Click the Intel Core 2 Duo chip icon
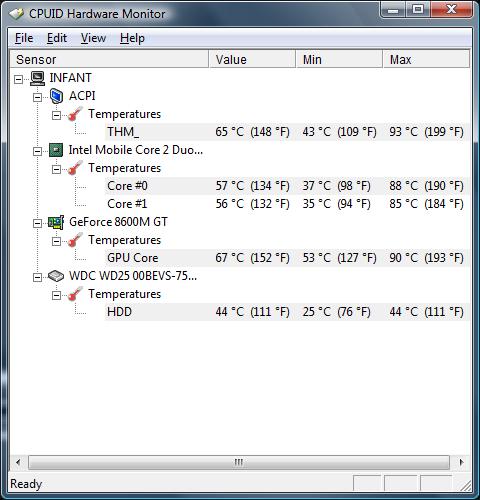480x500 pixels. coord(56,150)
